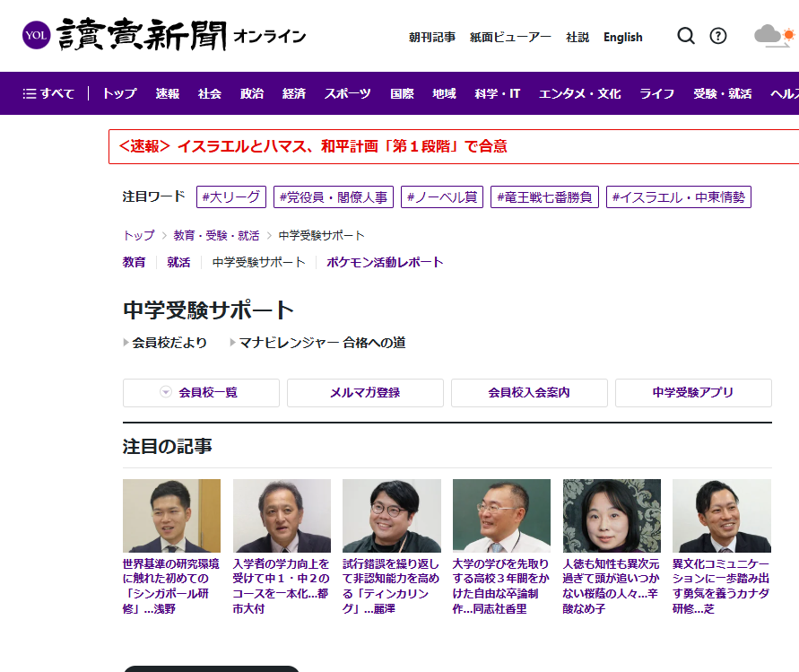799x672 pixels.
Task: Select the スポーツ navigation tab
Action: coord(348,93)
